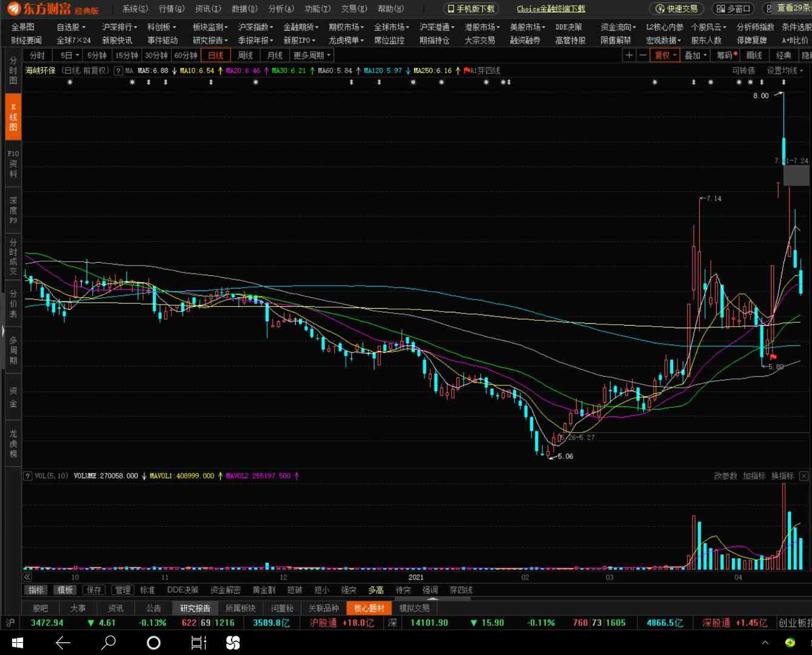Open Windows Start menu
This screenshot has height=655, width=812.
tap(17, 642)
